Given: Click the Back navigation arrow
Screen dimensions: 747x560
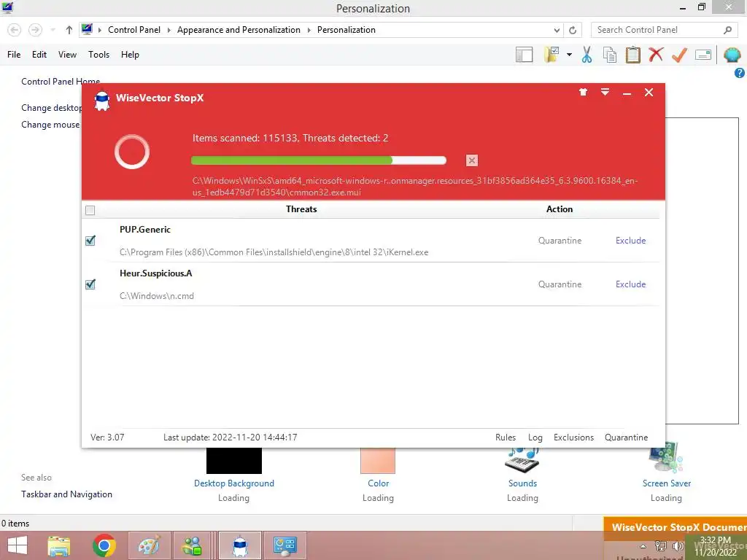Looking at the screenshot, I should [x=15, y=30].
